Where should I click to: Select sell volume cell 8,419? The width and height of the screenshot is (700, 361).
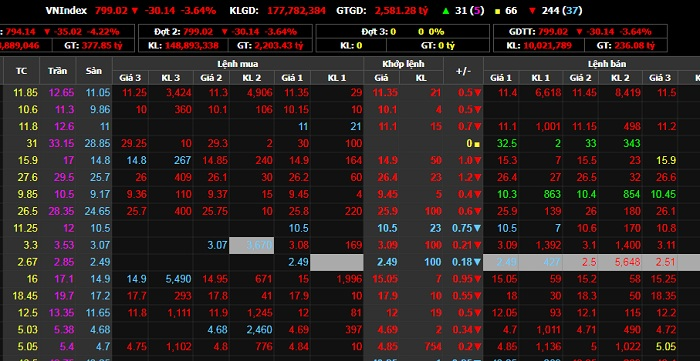(x=628, y=93)
